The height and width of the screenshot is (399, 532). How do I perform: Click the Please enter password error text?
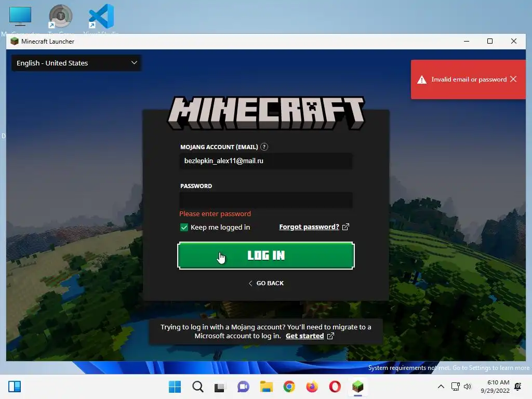pyautogui.click(x=215, y=214)
